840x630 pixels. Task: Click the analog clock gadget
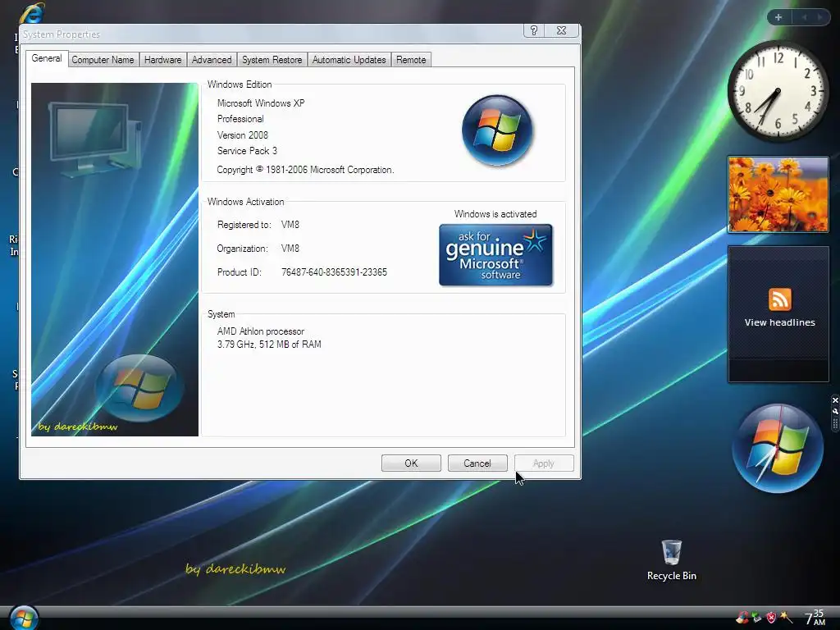(778, 92)
